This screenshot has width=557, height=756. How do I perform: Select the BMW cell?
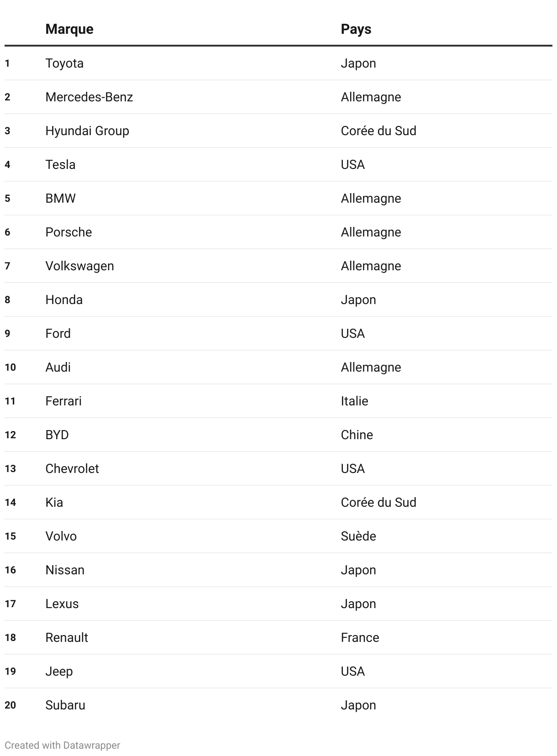pyautogui.click(x=60, y=198)
